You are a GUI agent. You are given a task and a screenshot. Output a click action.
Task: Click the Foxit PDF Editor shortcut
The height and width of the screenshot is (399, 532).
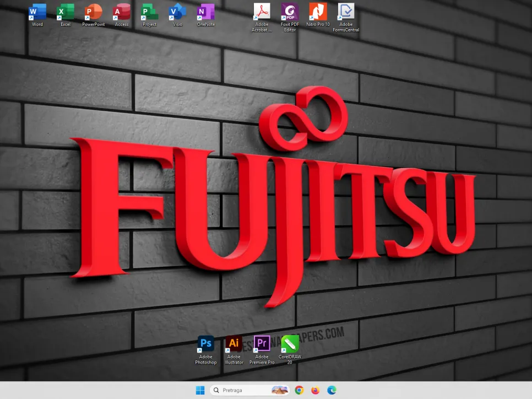(x=290, y=17)
